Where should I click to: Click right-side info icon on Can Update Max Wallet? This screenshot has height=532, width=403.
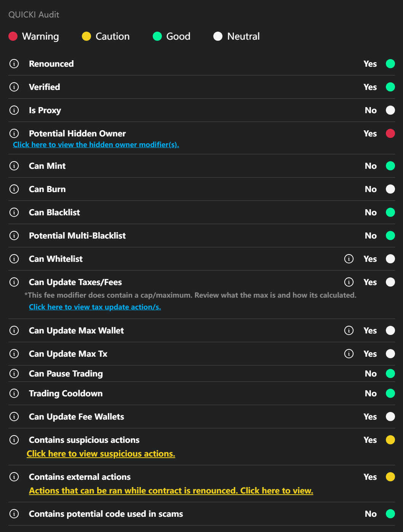pos(349,330)
